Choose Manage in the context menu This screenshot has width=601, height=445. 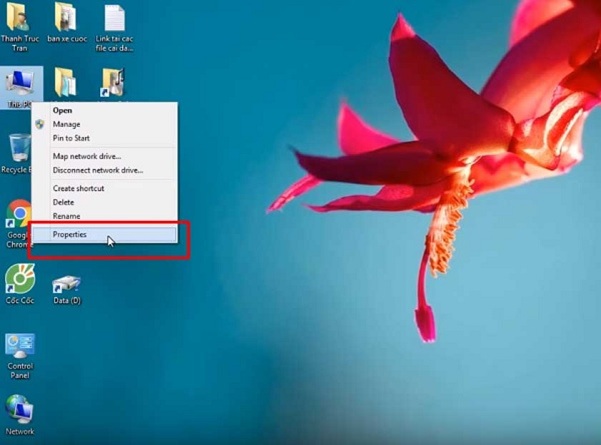click(104, 124)
